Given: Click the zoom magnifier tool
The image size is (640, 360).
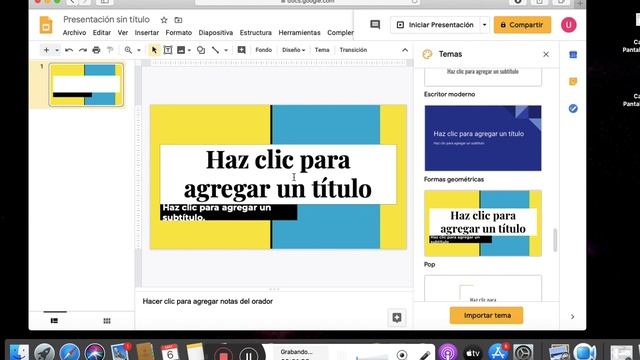Looking at the screenshot, I should click(x=128, y=50).
